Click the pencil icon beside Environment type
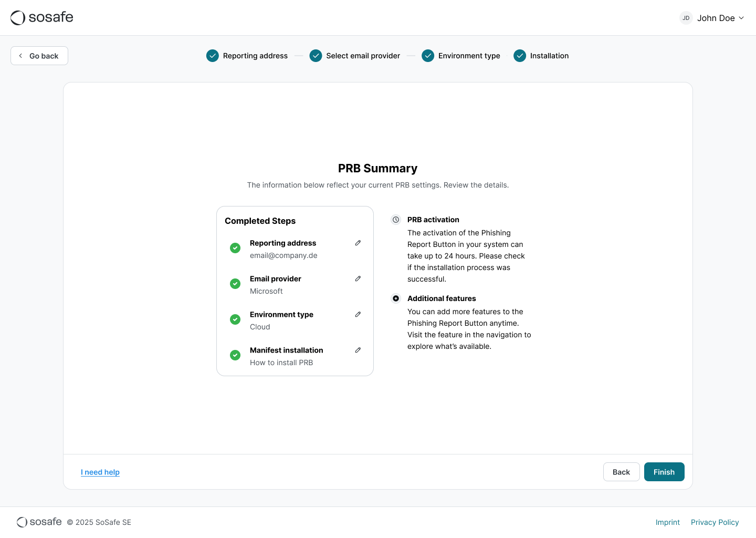The width and height of the screenshot is (756, 538). tap(358, 314)
